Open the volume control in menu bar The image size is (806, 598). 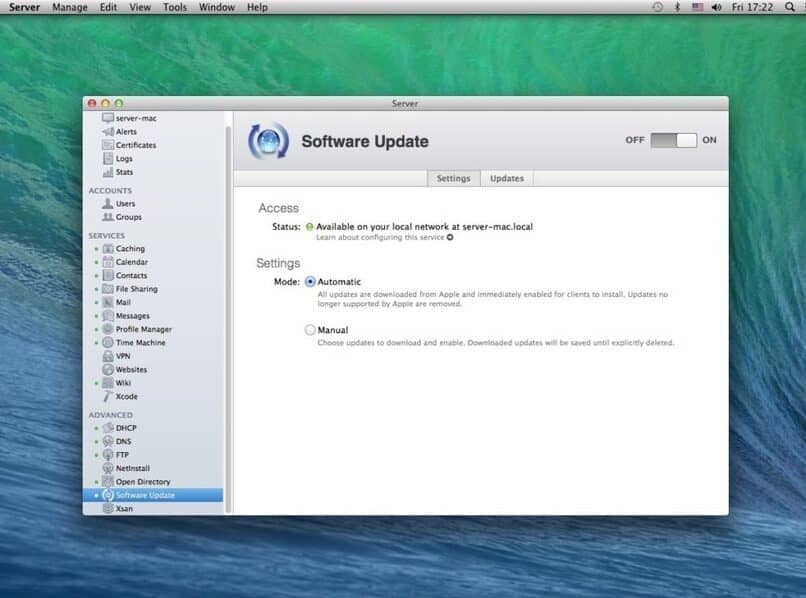[716, 7]
